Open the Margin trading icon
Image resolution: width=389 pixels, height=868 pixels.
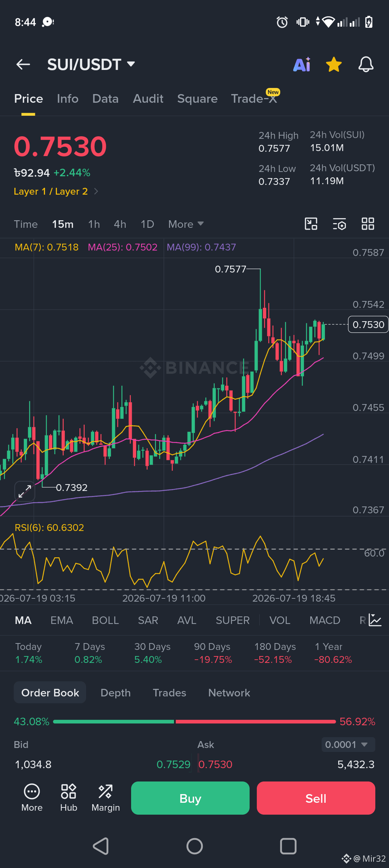tap(106, 798)
